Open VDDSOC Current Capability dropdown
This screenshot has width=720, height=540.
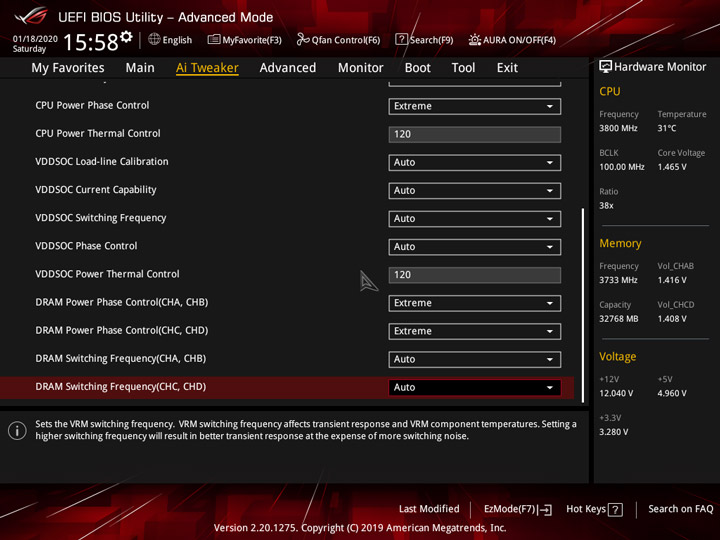pos(474,191)
